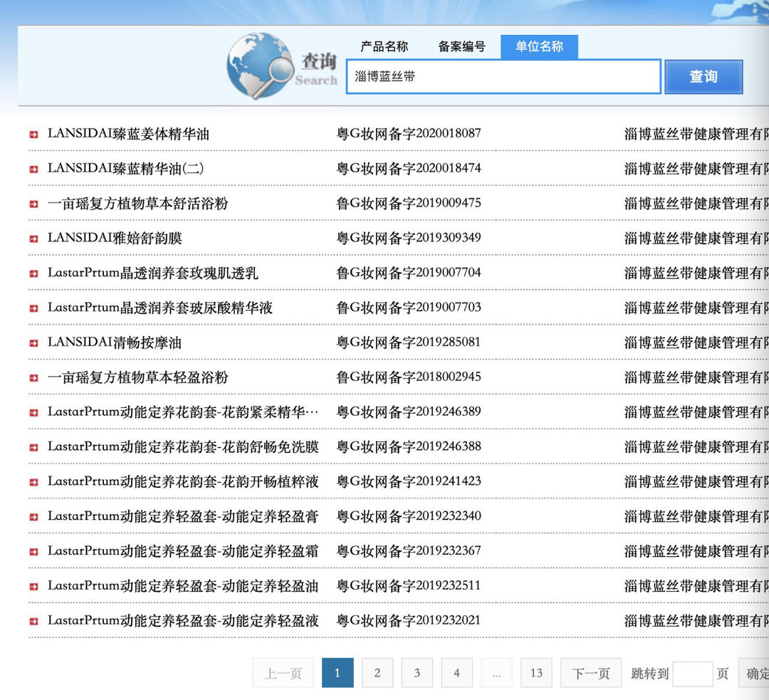Click filing number 鲁G妆网备字2018002945
The image size is (769, 700).
409,377
